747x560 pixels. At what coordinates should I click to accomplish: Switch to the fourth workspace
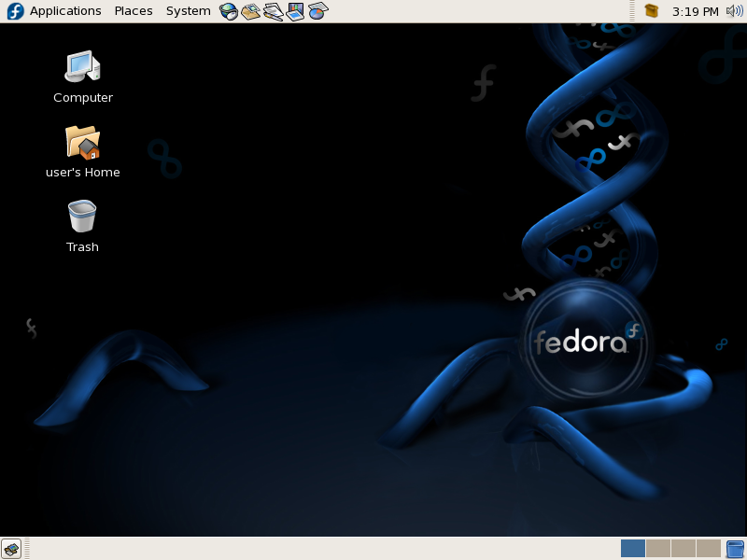pos(709,549)
